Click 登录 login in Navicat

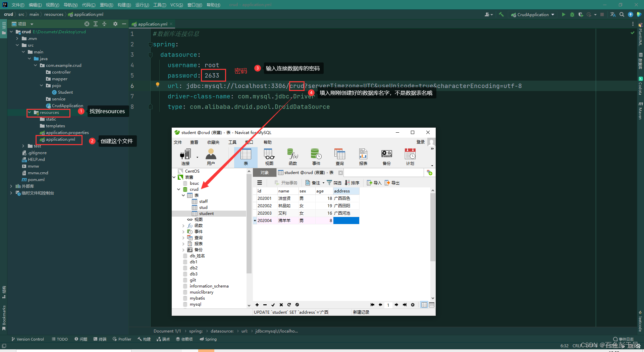click(x=420, y=142)
